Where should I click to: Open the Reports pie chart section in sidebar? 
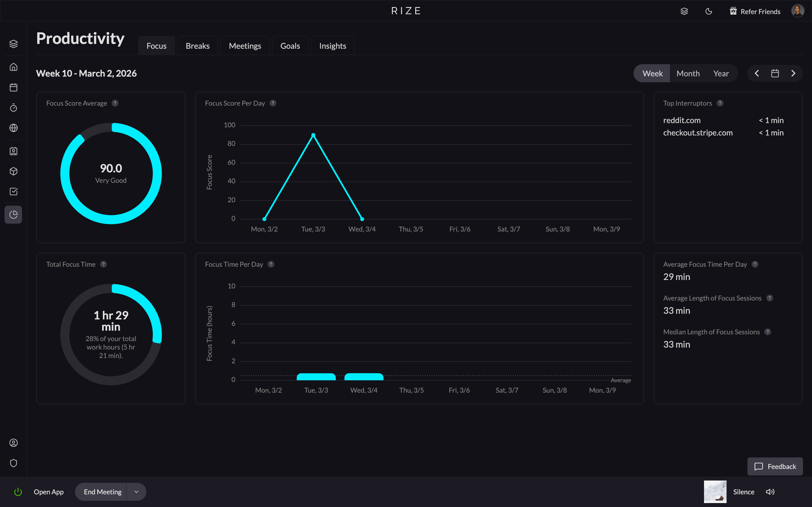14,215
